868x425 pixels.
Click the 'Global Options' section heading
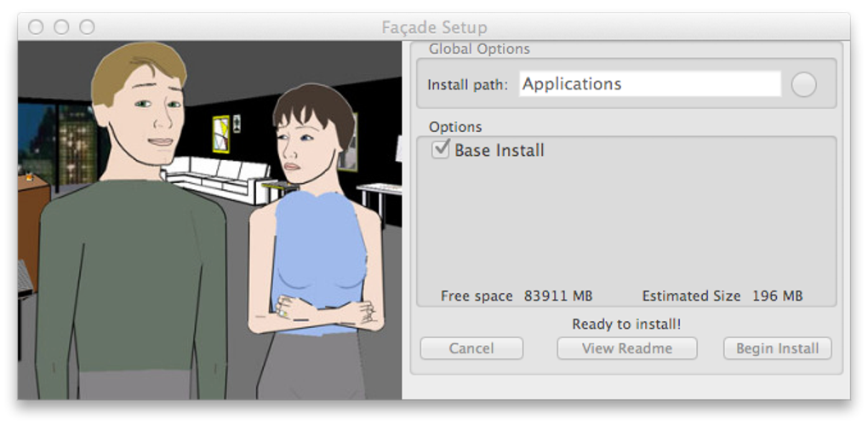[479, 49]
